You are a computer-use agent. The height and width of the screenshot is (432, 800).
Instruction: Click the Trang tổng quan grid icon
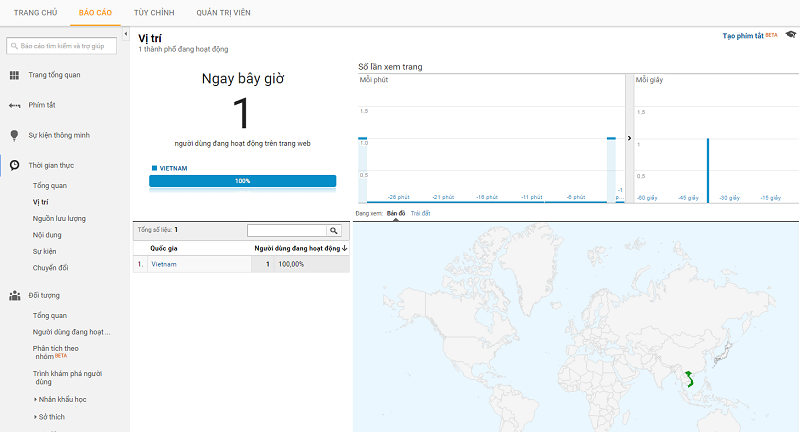click(14, 75)
